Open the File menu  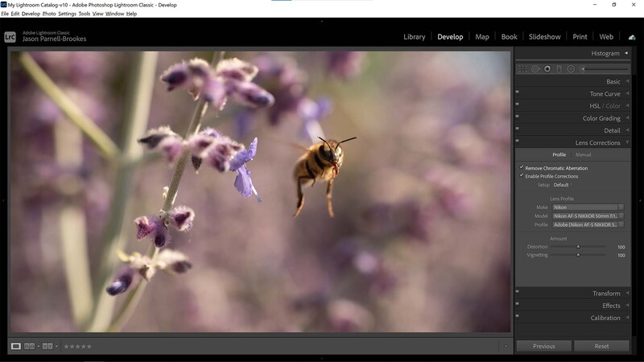[x=5, y=14]
